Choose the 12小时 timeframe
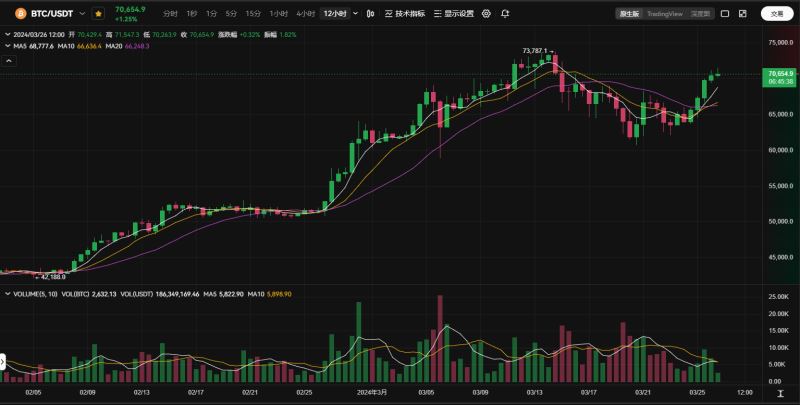The height and width of the screenshot is (405, 800). pos(335,14)
